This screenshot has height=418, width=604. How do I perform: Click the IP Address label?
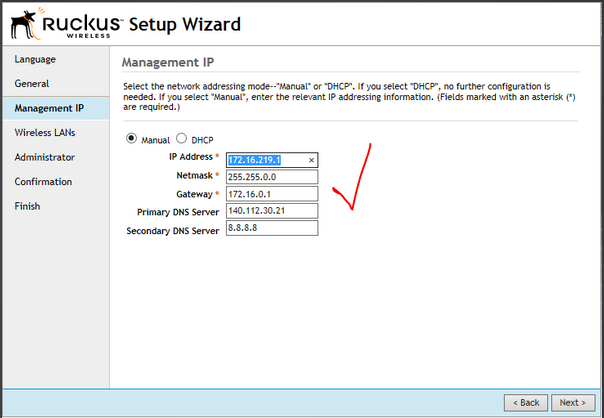point(191,157)
